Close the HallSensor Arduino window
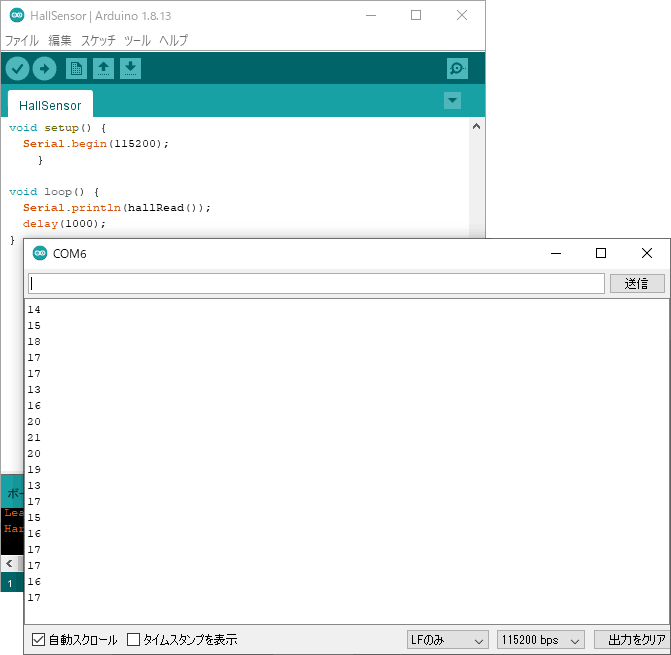This screenshot has height=655, width=671. click(x=462, y=15)
